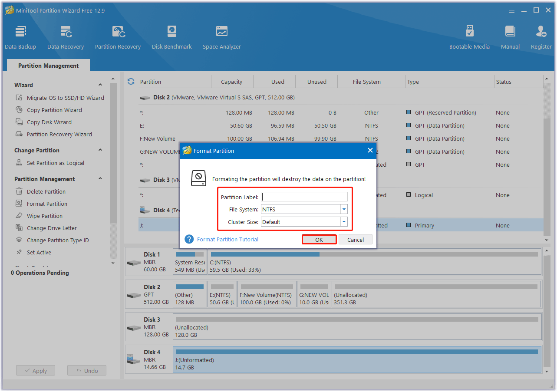Click the Undo button
This screenshot has height=392, width=557.
(87, 371)
